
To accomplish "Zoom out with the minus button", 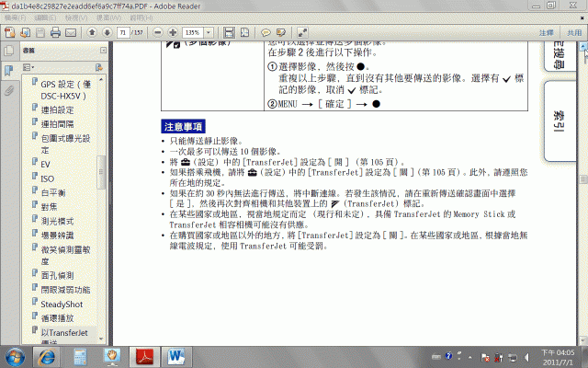I will (x=158, y=33).
